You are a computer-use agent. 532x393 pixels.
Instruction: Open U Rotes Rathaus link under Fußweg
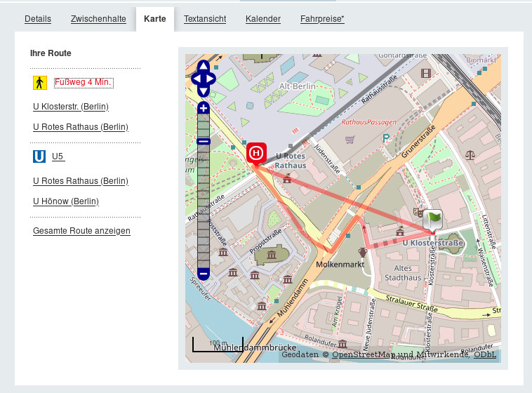81,127
